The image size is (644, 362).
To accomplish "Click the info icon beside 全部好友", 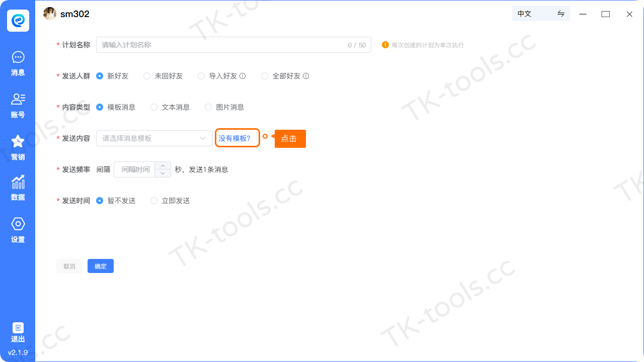I will coord(306,76).
